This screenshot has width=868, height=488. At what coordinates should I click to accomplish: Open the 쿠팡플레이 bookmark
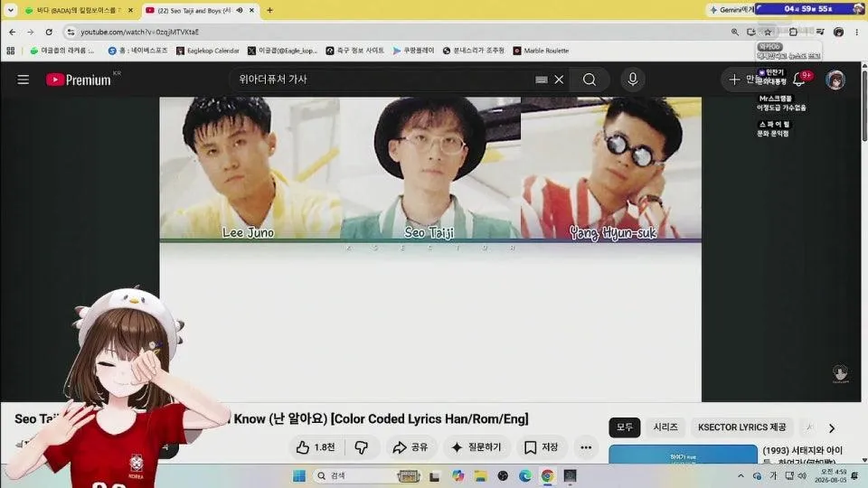coord(413,51)
